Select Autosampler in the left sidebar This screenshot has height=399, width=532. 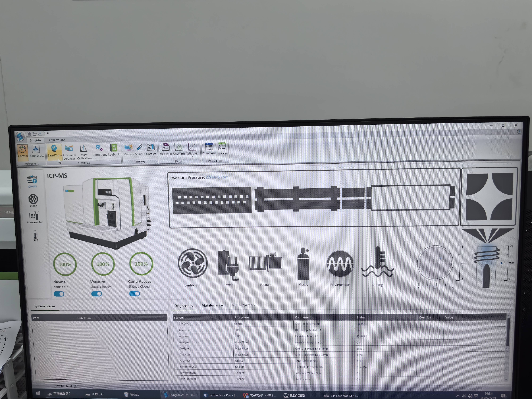tap(34, 217)
